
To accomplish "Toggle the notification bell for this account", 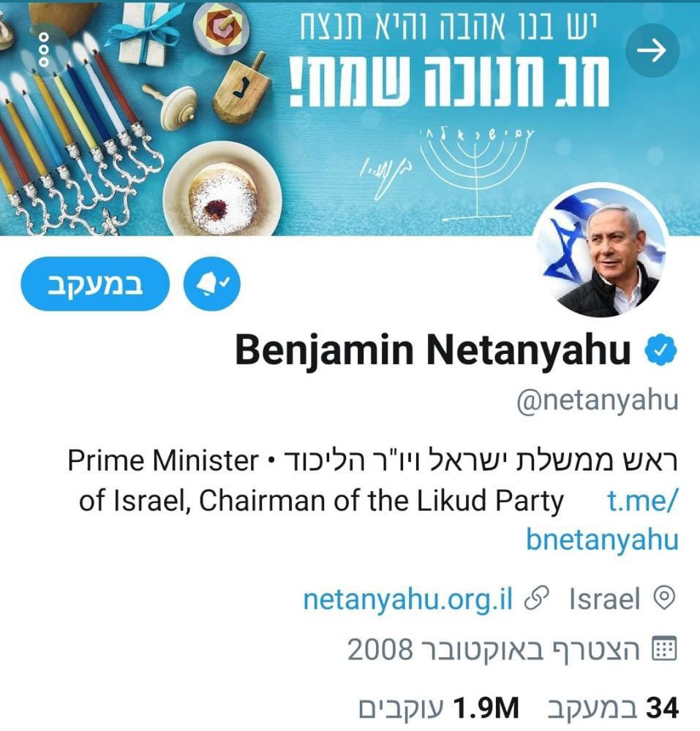I will click(211, 284).
